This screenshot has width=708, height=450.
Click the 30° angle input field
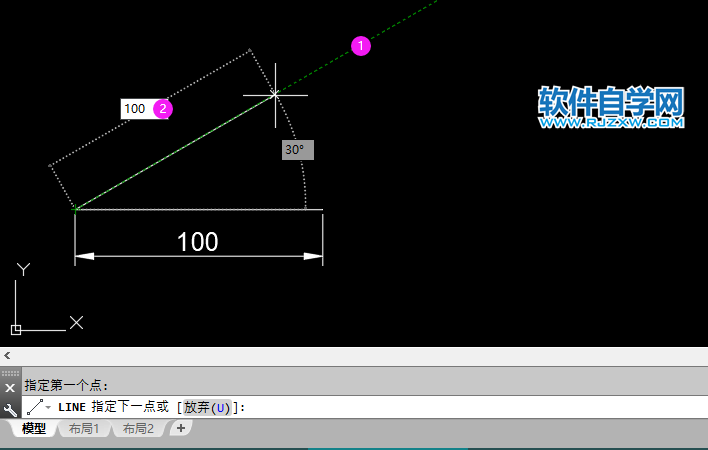(298, 149)
